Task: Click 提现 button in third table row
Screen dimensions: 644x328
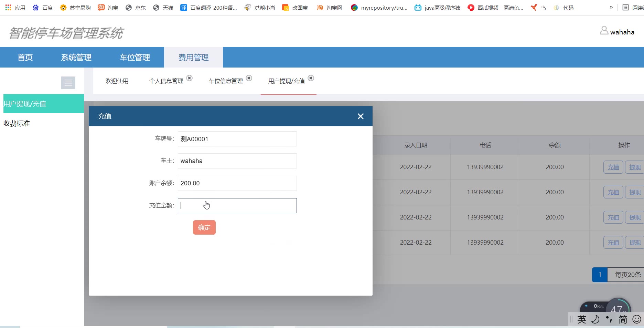Action: coord(635,217)
